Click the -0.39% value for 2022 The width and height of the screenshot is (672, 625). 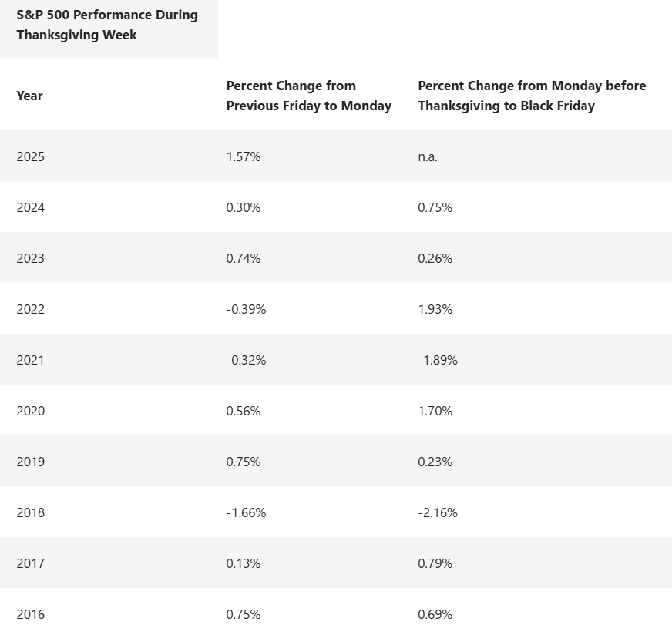pyautogui.click(x=246, y=309)
